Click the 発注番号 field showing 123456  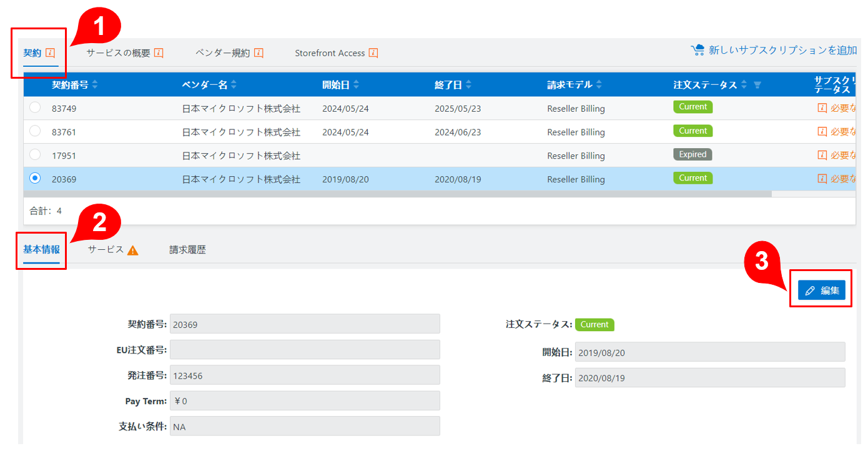(305, 375)
